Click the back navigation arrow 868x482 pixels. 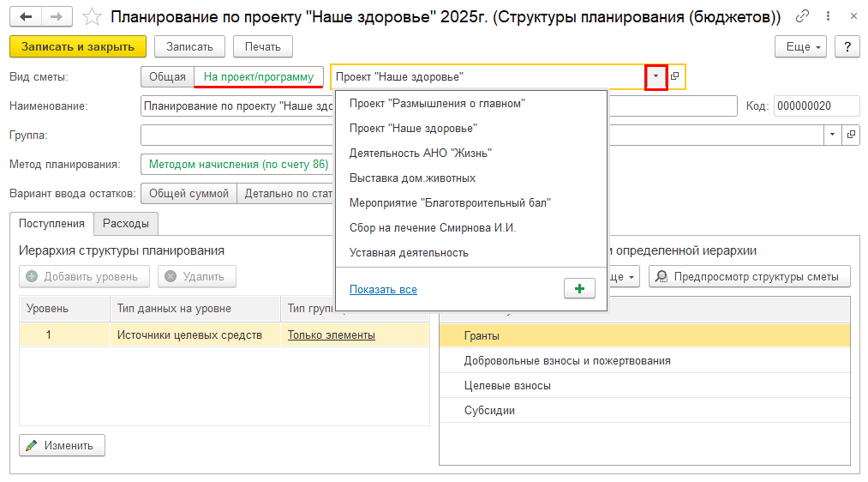pyautogui.click(x=27, y=16)
